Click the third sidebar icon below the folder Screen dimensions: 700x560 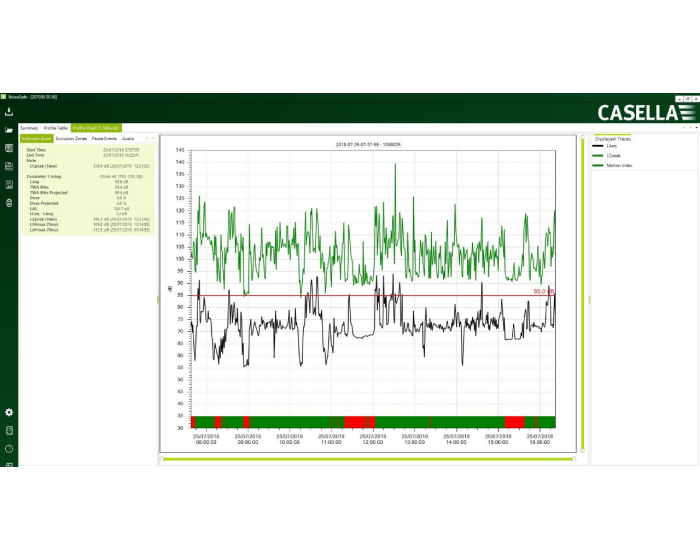[9, 148]
